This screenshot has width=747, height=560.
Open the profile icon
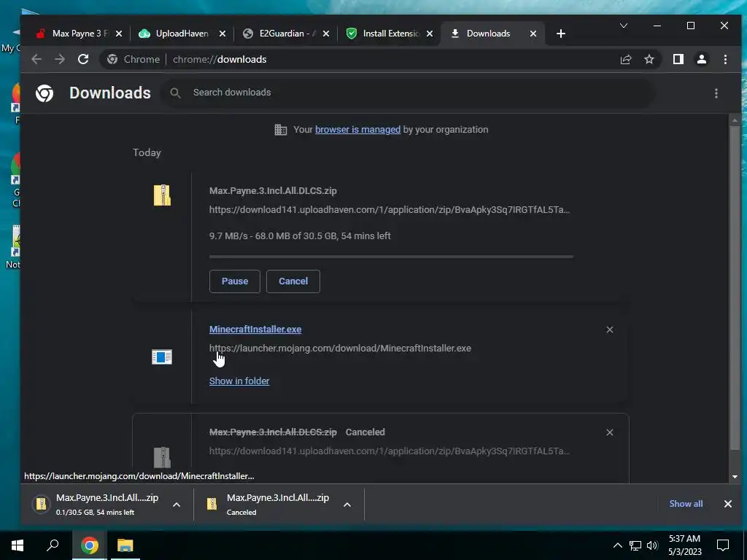701,59
